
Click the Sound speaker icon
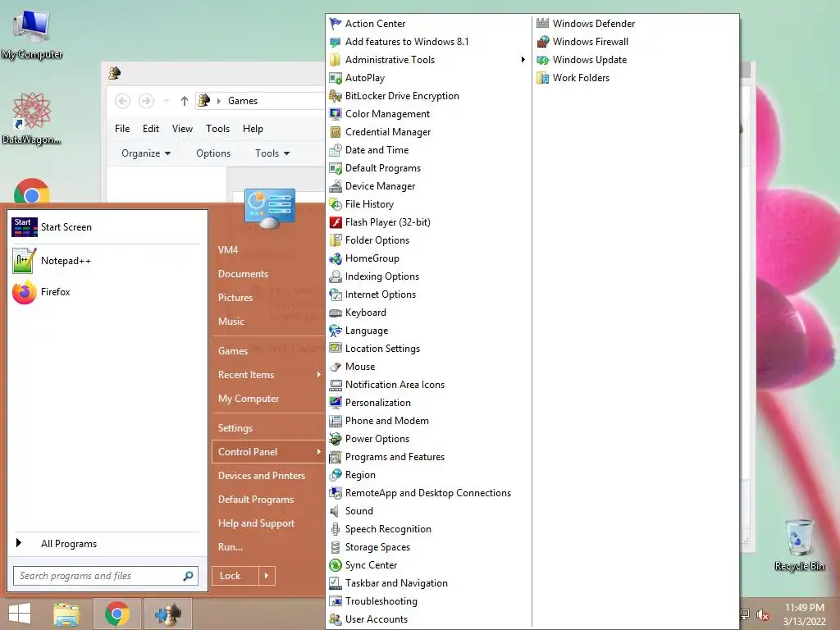point(336,511)
